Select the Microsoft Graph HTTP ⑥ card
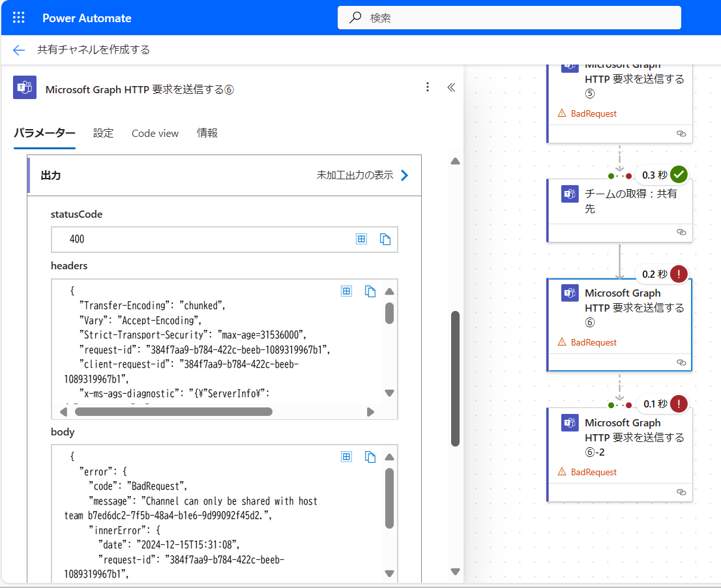The image size is (721, 588). (x=619, y=325)
